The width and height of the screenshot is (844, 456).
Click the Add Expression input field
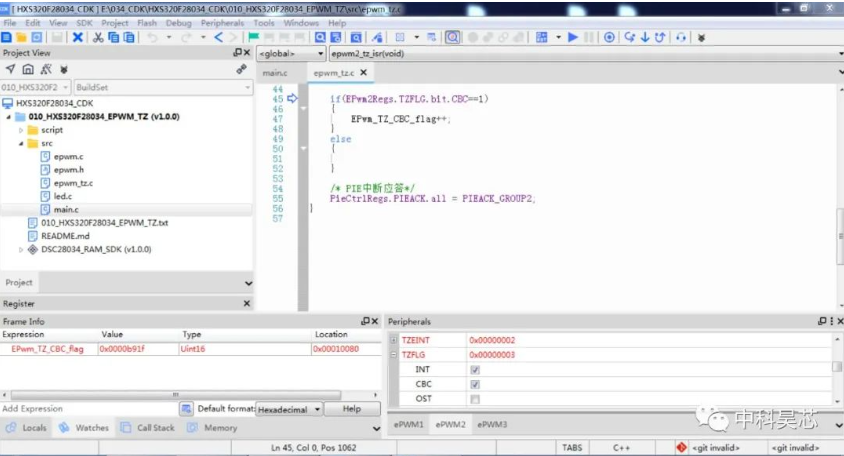[89, 409]
